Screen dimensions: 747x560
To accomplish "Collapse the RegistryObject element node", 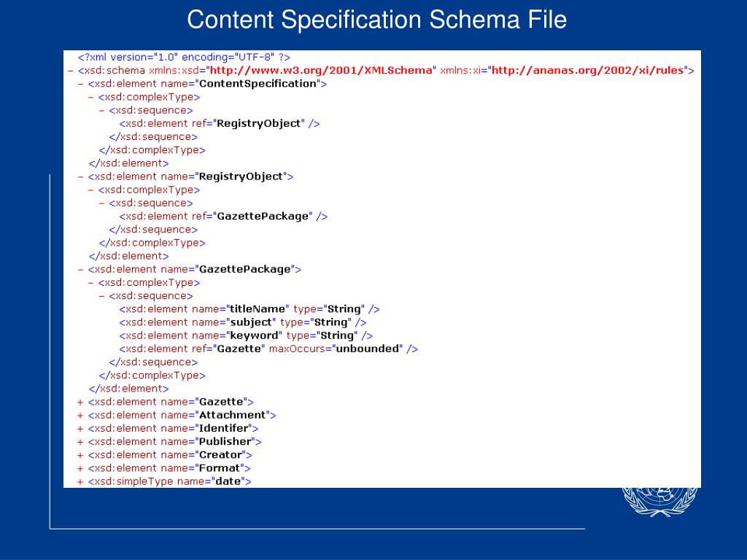I will coord(80,176).
